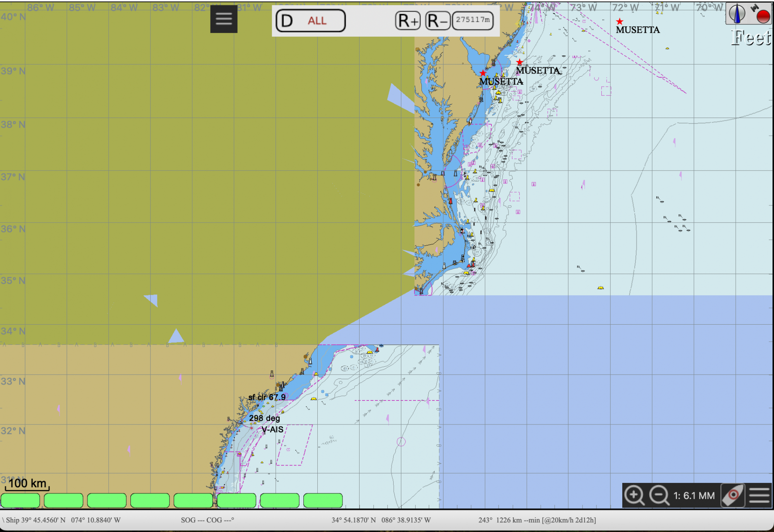Click the 275117m range readout
Screen dimensions: 774x532
[x=473, y=20]
